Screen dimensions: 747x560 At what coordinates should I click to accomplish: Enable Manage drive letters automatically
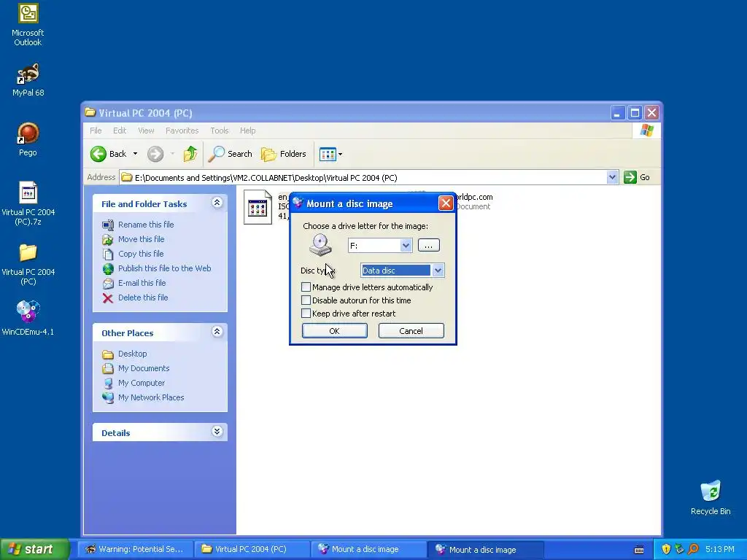point(306,287)
